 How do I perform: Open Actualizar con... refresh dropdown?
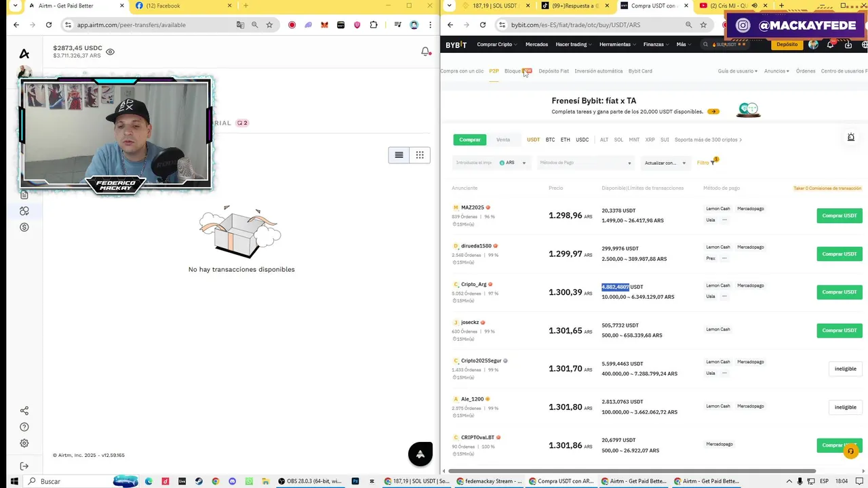coord(665,163)
